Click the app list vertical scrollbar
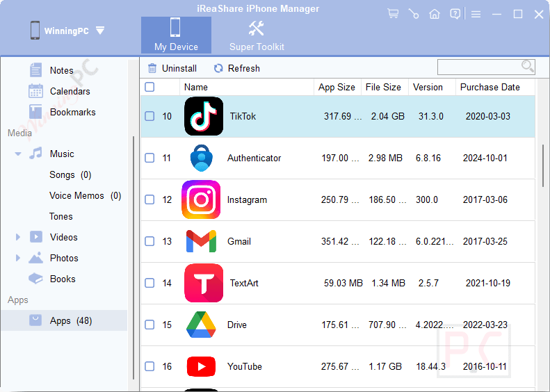 click(543, 166)
